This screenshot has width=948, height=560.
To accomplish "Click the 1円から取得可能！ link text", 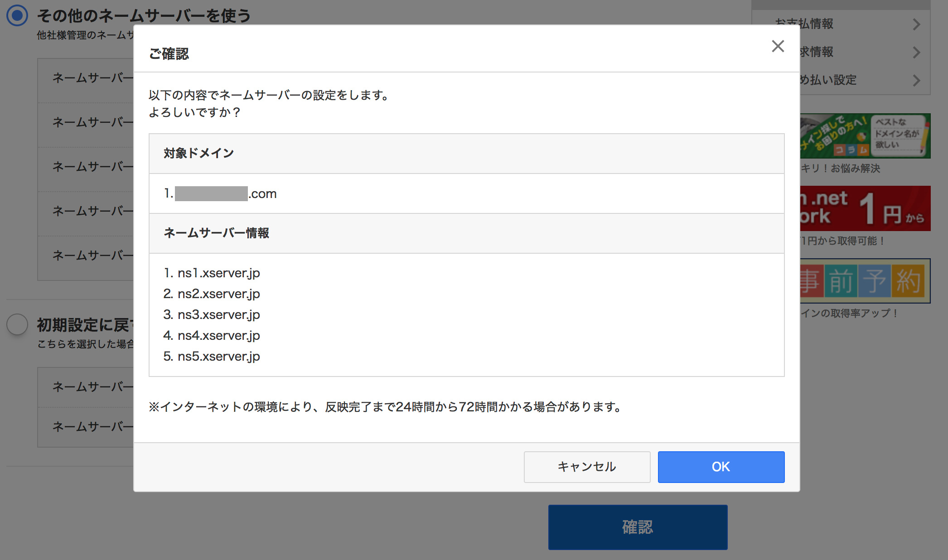I will pos(843,241).
